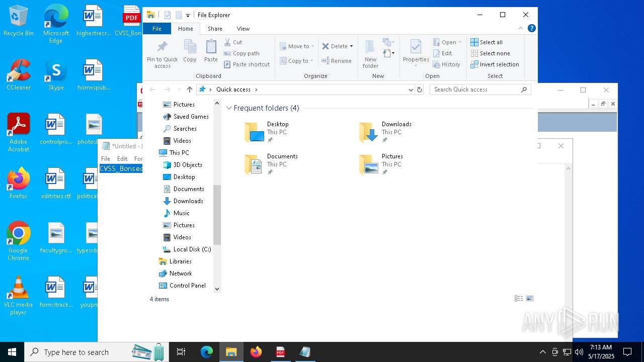
Task: Select the Home ribbon tab
Action: tap(186, 29)
